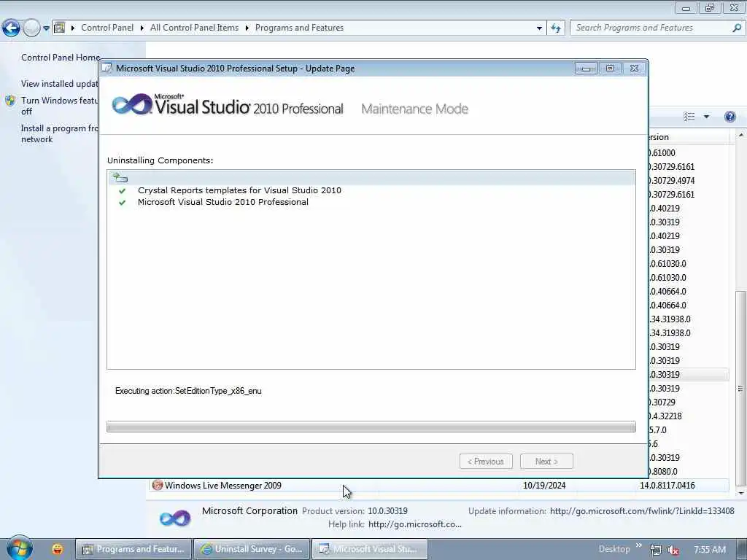The width and height of the screenshot is (747, 560).
Task: Select Crystal Reports templates for Visual Studio 2010
Action: coord(239,190)
